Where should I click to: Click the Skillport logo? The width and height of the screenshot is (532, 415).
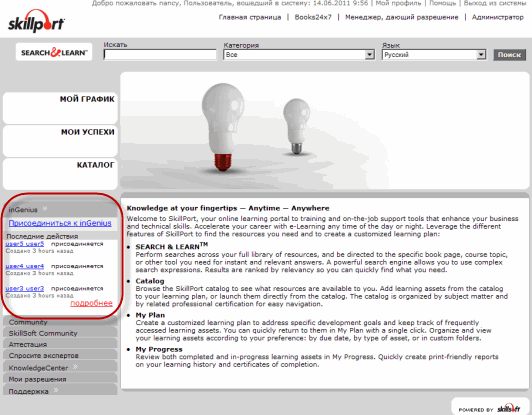tap(36, 22)
